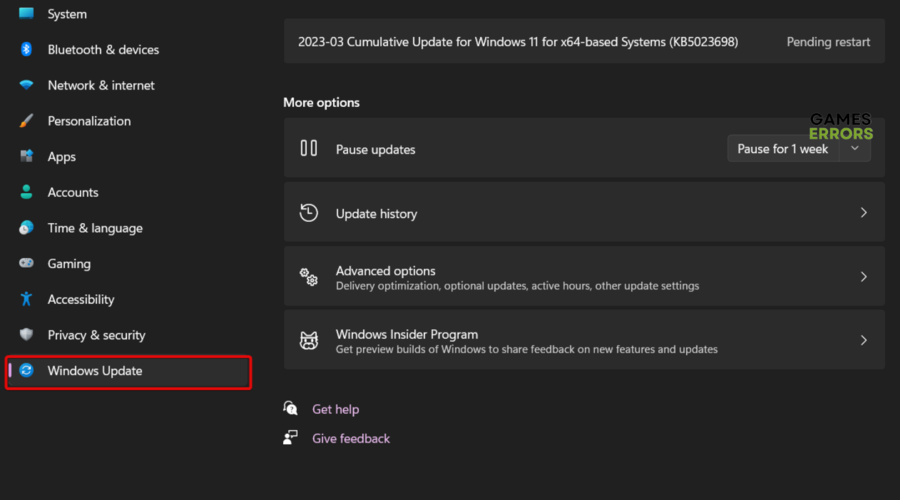Click the KB5023698 cumulative update entry
900x500 pixels.
pos(518,42)
